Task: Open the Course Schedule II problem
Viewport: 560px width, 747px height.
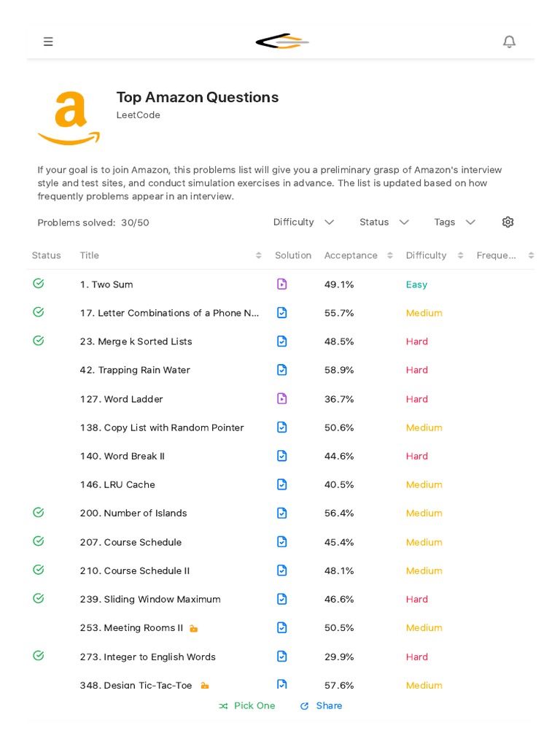Action: click(x=134, y=570)
